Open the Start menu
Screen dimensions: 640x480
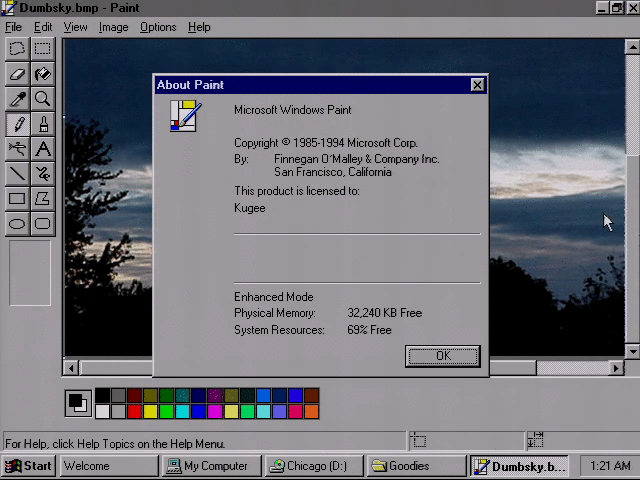coord(28,466)
